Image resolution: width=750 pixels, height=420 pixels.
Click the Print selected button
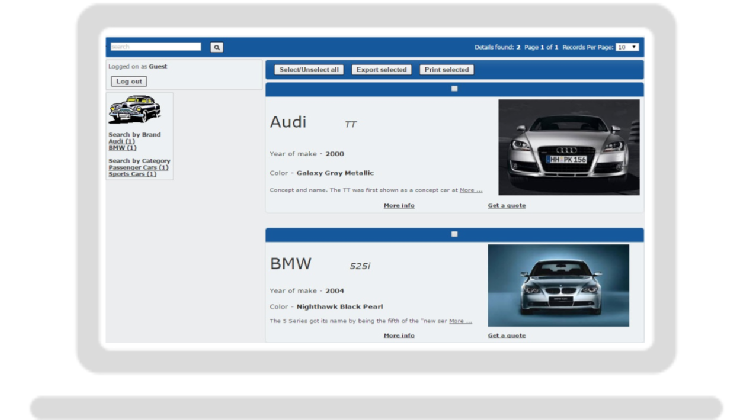447,70
